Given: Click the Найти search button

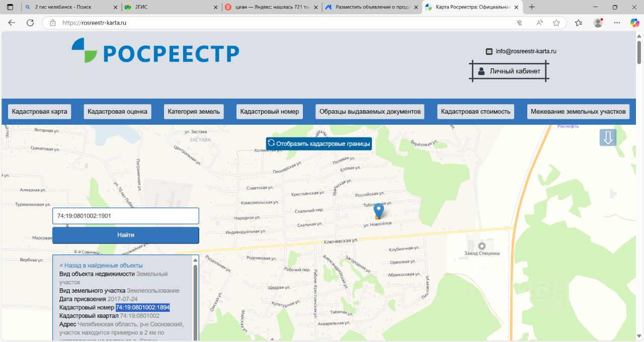Looking at the screenshot, I should coord(126,235).
